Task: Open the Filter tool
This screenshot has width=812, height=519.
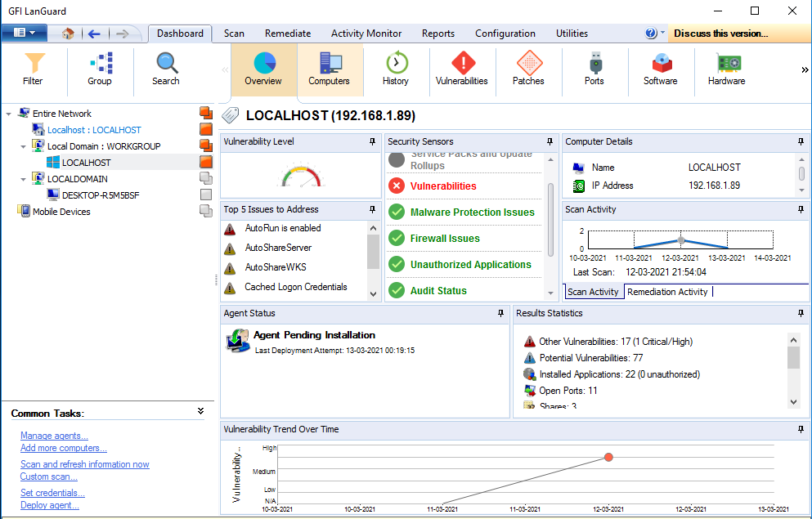Action: [x=34, y=69]
